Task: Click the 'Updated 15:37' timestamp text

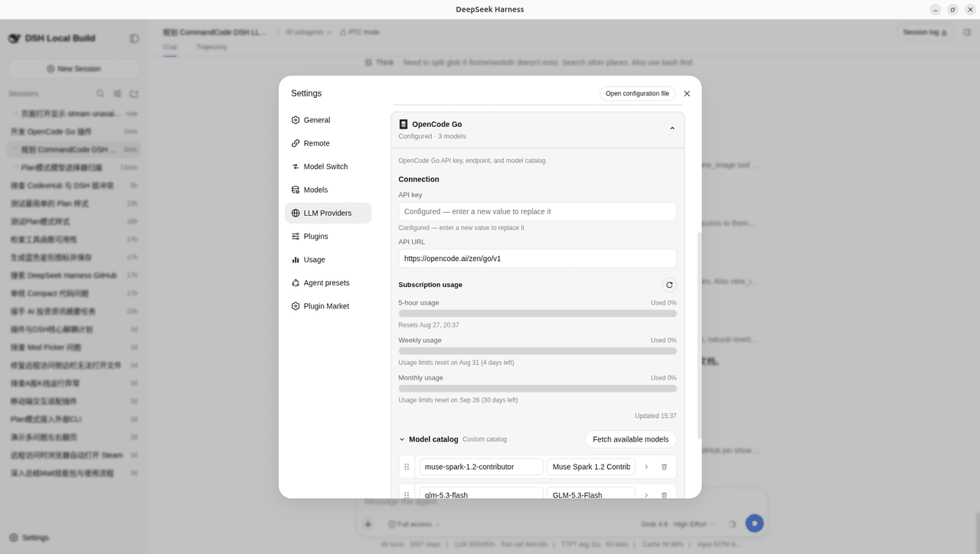Action: 655,416
